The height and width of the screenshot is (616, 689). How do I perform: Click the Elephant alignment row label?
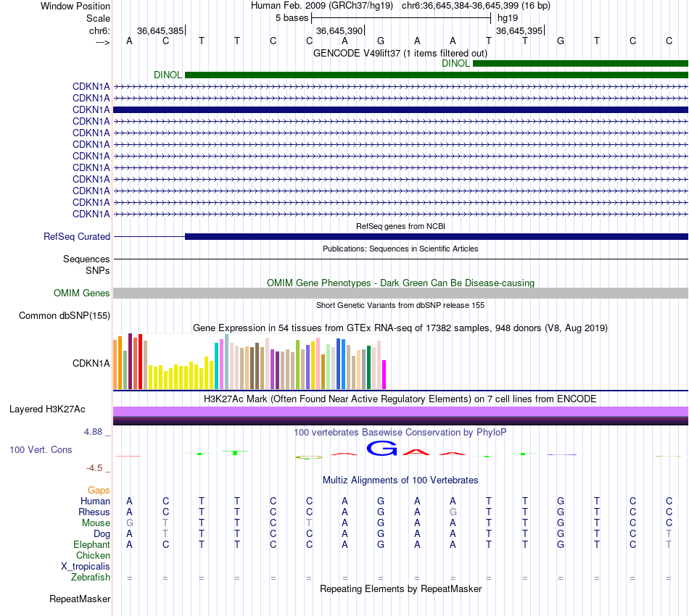(x=91, y=545)
